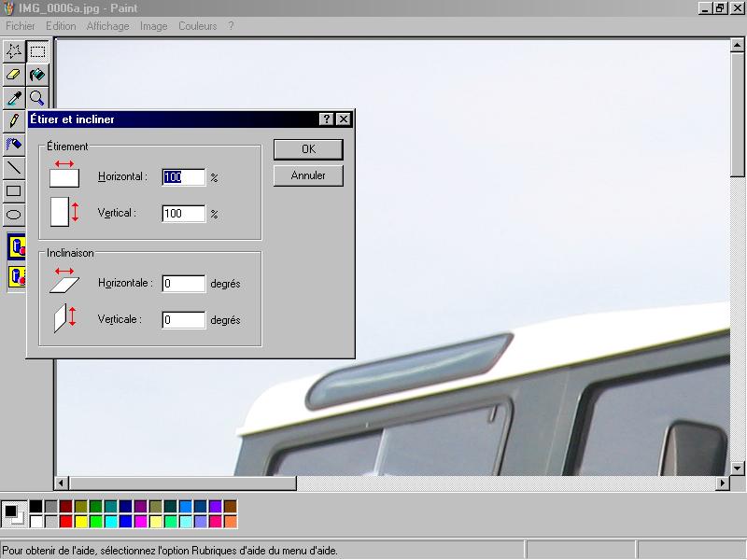
Task: Select the rectangular Selection tool
Action: coord(37,51)
